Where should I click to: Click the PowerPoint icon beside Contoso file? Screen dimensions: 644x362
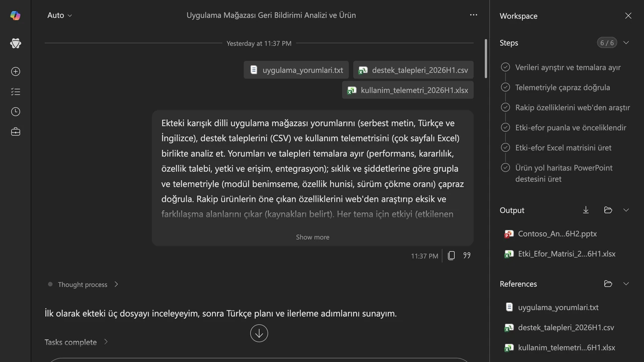tap(509, 234)
